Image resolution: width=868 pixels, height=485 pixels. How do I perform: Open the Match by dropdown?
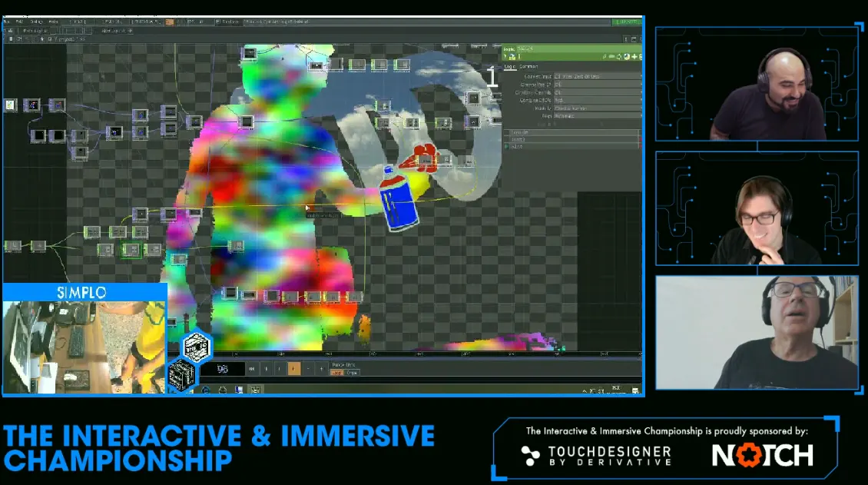(x=598, y=108)
